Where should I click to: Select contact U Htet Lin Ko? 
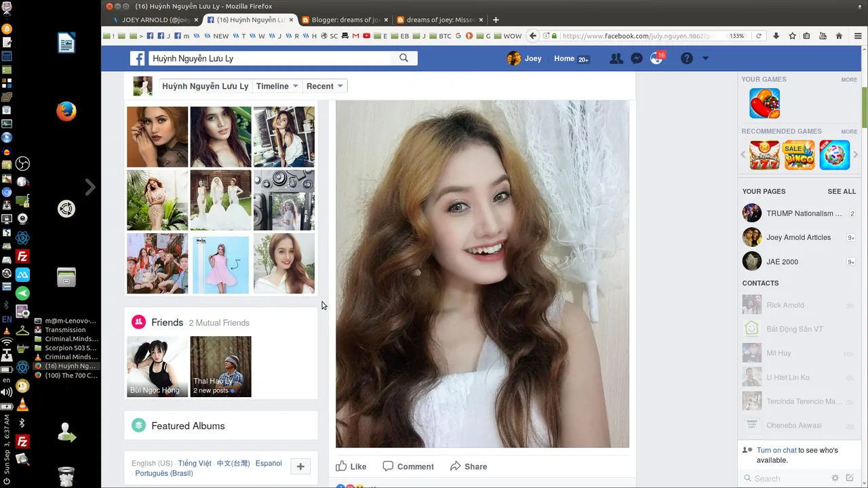pyautogui.click(x=799, y=378)
